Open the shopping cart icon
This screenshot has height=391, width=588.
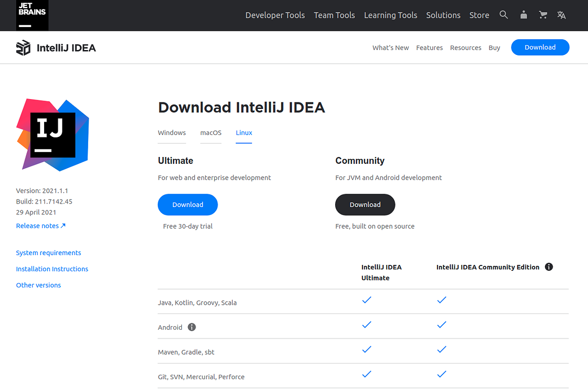542,15
